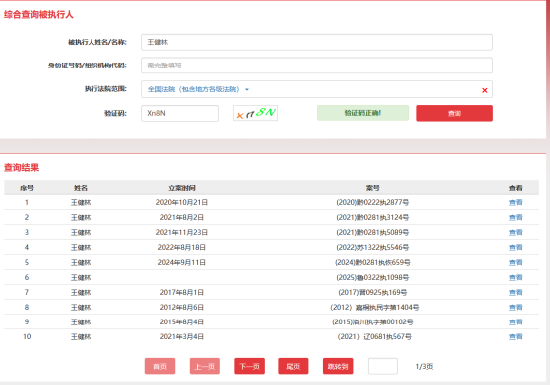Focus the page number jump box
The image size is (550, 385).
383,366
